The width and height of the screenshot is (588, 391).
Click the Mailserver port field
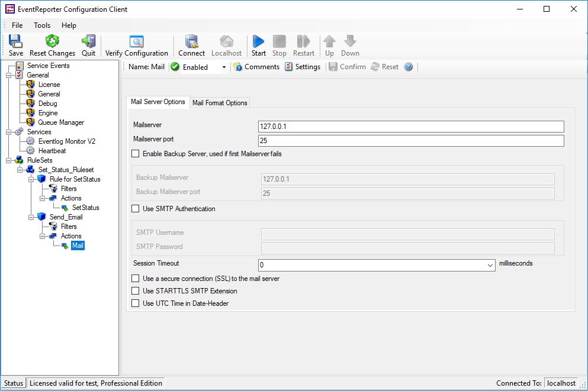coord(411,141)
